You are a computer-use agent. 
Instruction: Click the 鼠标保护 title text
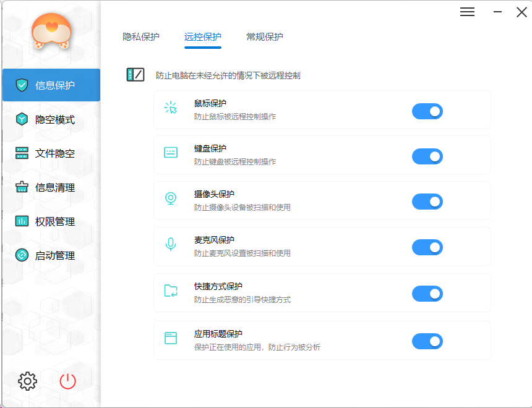[x=210, y=103]
